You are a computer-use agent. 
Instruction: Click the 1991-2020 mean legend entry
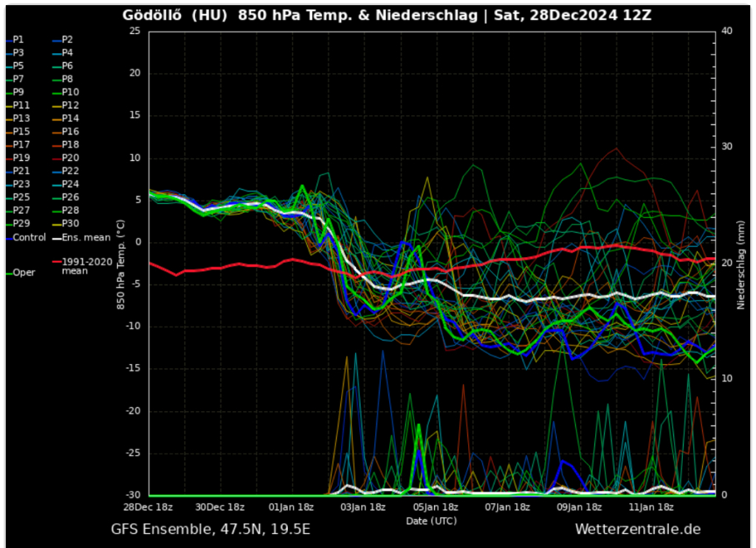[x=83, y=266]
